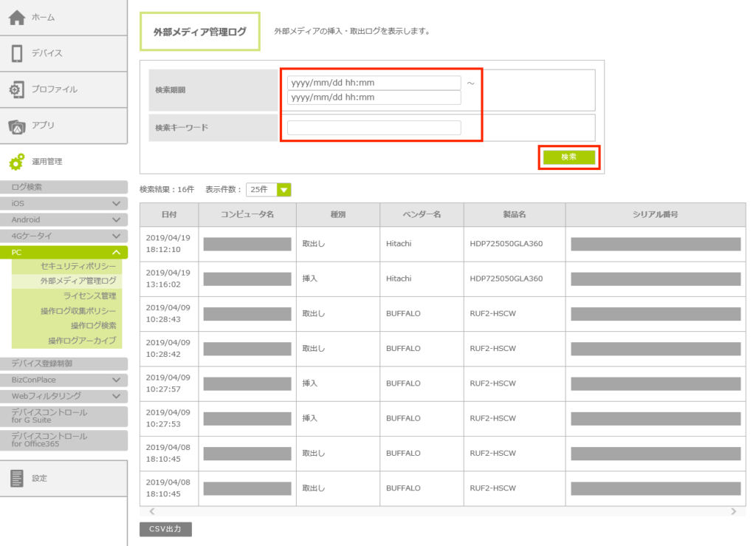Screen dimensions: 756x546
Task: Expand the Android menu section
Action: click(116, 219)
